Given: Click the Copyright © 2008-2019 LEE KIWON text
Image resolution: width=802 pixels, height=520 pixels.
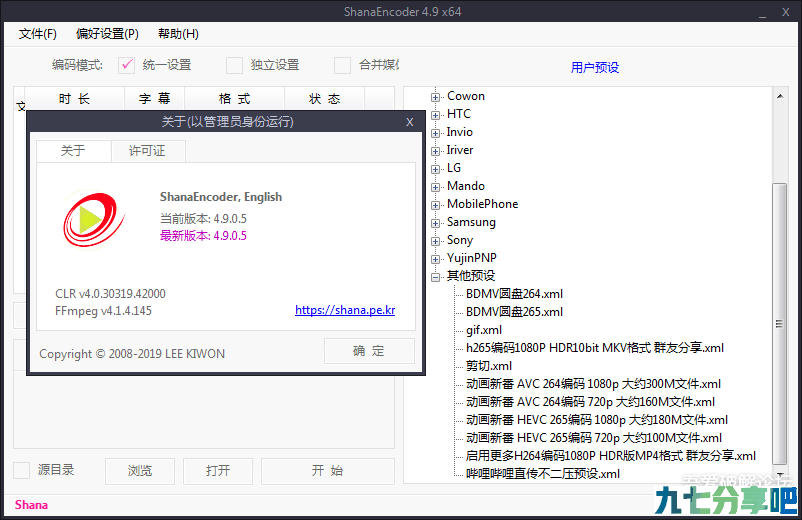Looking at the screenshot, I should (x=132, y=354).
